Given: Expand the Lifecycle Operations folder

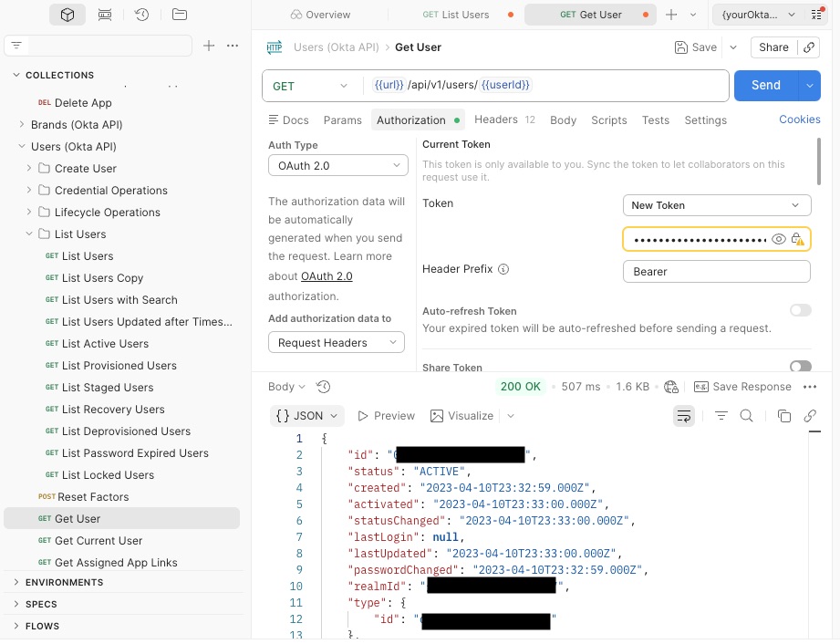Looking at the screenshot, I should (x=29, y=213).
